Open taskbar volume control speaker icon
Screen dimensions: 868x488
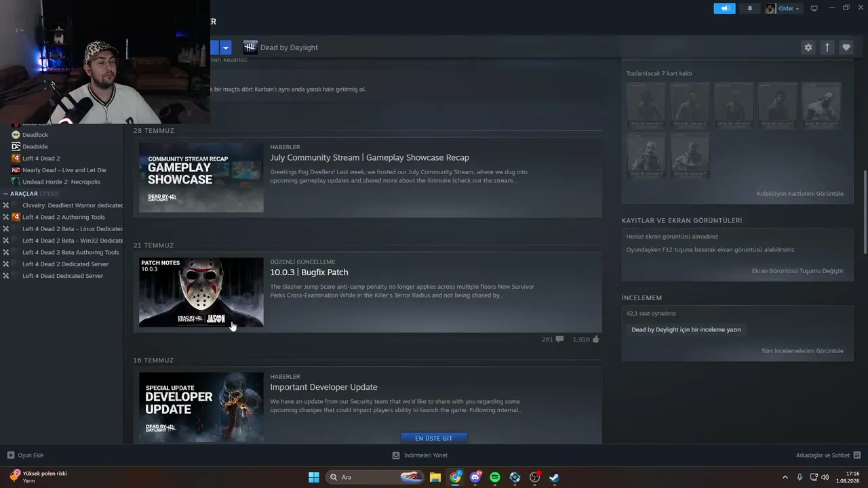[x=825, y=477]
